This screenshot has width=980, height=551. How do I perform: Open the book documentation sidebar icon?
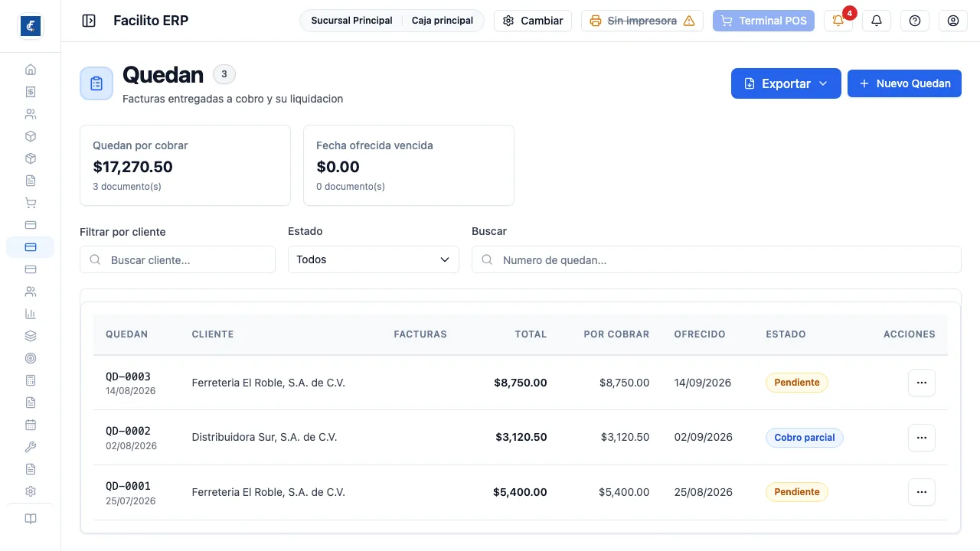point(31,519)
